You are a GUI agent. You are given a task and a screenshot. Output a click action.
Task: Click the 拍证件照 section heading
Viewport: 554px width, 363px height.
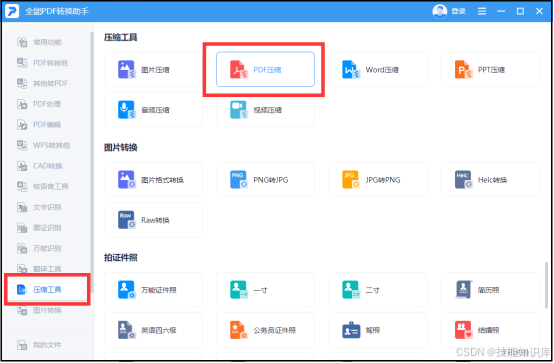click(120, 258)
